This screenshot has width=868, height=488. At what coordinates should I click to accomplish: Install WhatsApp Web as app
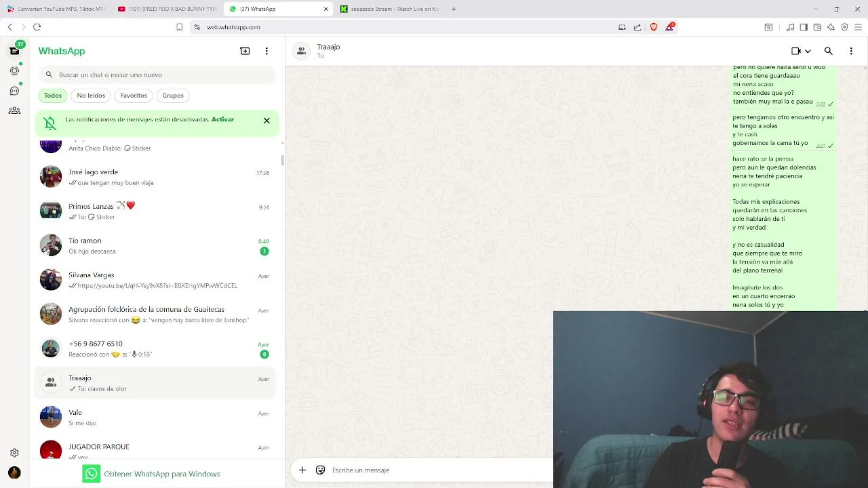(x=622, y=27)
